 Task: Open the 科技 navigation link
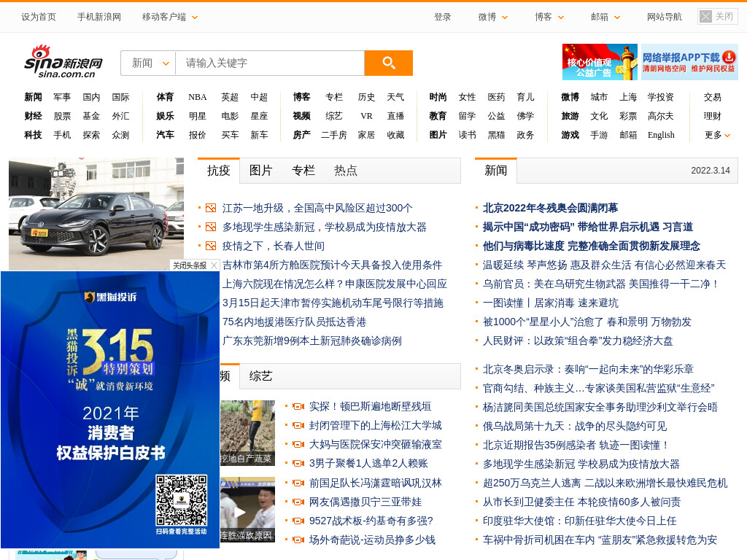coord(34,135)
